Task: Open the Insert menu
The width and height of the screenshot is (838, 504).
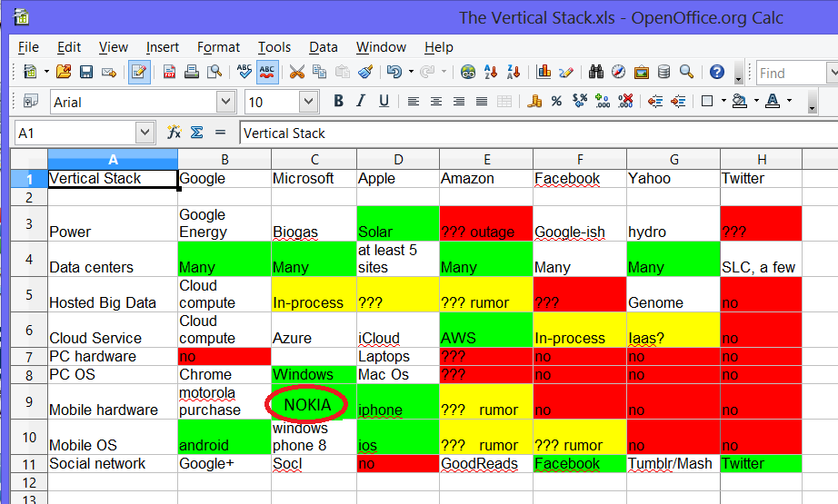Action: tap(163, 47)
